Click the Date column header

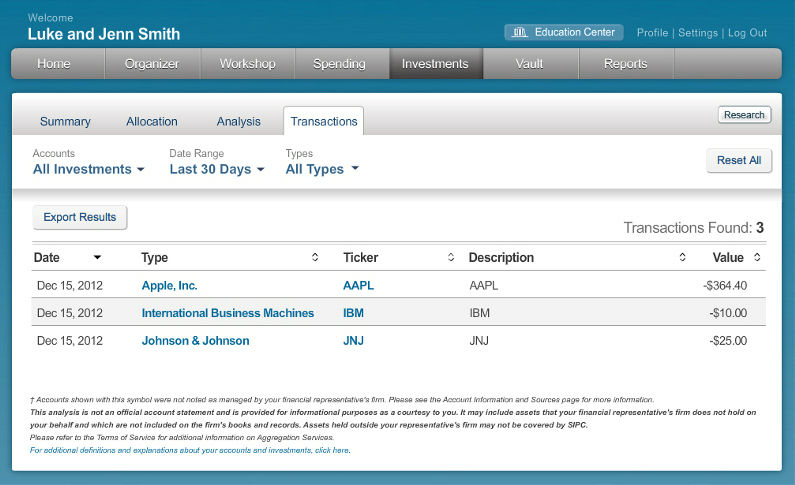click(x=47, y=257)
